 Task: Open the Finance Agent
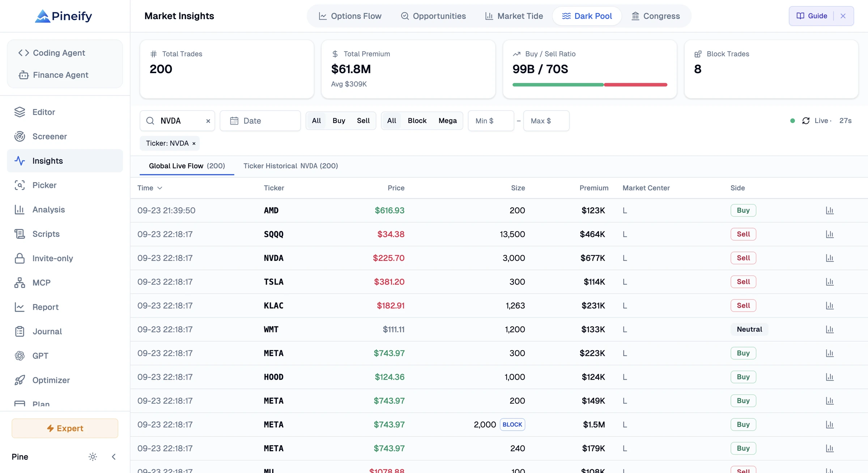[x=65, y=75]
